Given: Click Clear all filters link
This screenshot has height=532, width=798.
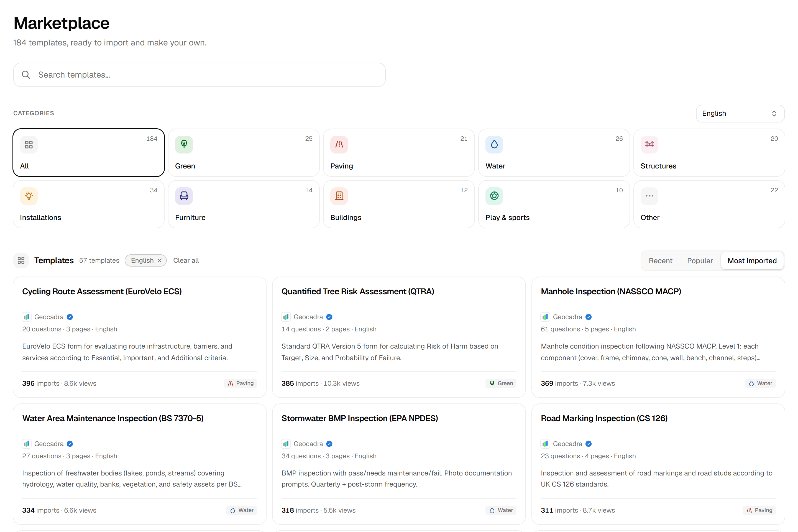Looking at the screenshot, I should pos(186,260).
